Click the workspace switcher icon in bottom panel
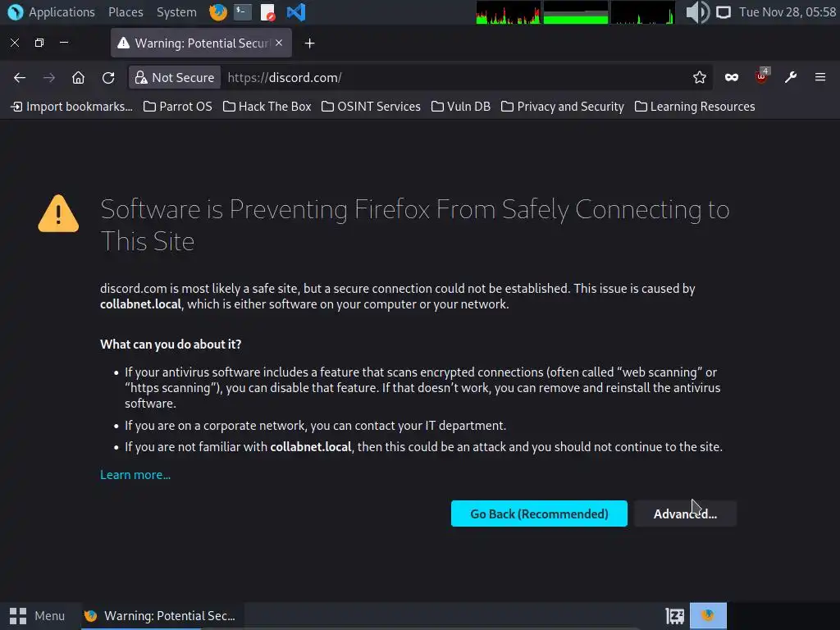 [x=674, y=616]
